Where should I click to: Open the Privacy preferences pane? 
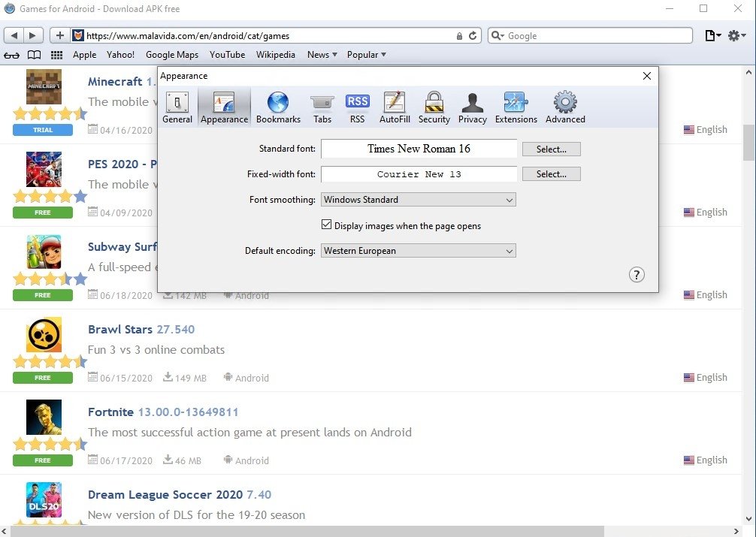(473, 107)
